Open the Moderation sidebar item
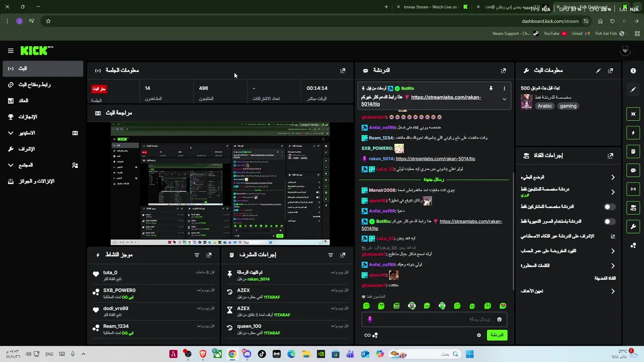The width and height of the screenshot is (644, 362). (43, 149)
